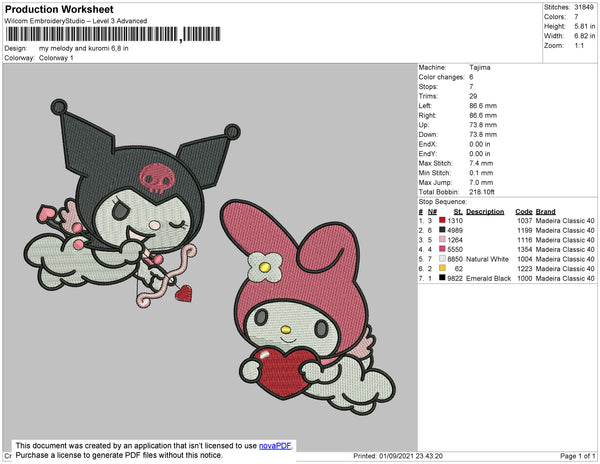Screen dimensions: 600x464
Task: Click the Max Jump value '7.0 mm'
Action: (481, 182)
